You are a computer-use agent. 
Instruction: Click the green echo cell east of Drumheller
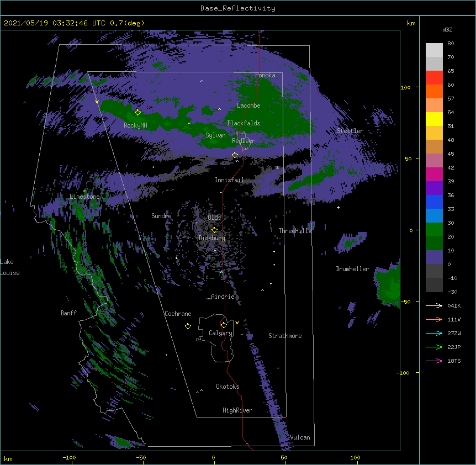click(388, 285)
